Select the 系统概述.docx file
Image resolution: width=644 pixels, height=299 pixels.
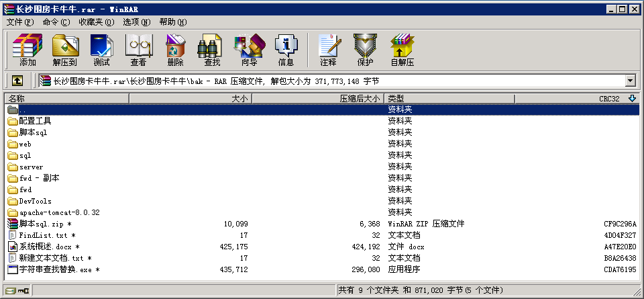pos(46,247)
